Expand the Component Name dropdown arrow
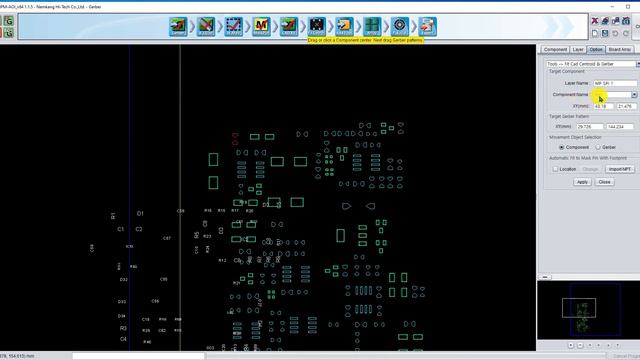The image size is (640, 360). pos(634,95)
